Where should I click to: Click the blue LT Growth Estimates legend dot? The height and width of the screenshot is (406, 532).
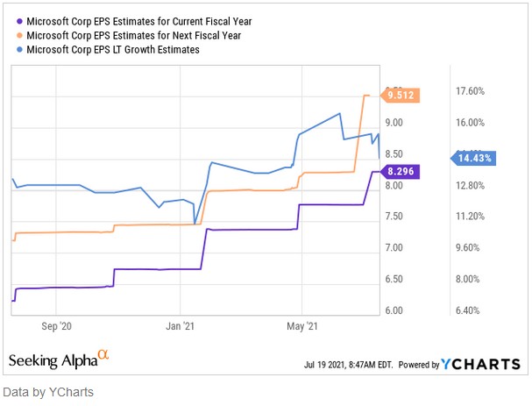click(x=19, y=50)
